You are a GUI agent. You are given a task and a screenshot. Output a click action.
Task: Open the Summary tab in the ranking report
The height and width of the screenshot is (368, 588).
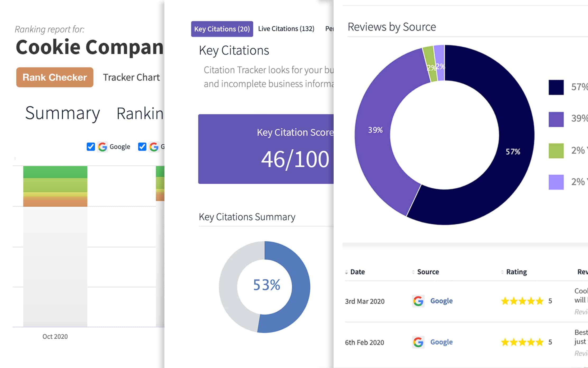tap(62, 113)
